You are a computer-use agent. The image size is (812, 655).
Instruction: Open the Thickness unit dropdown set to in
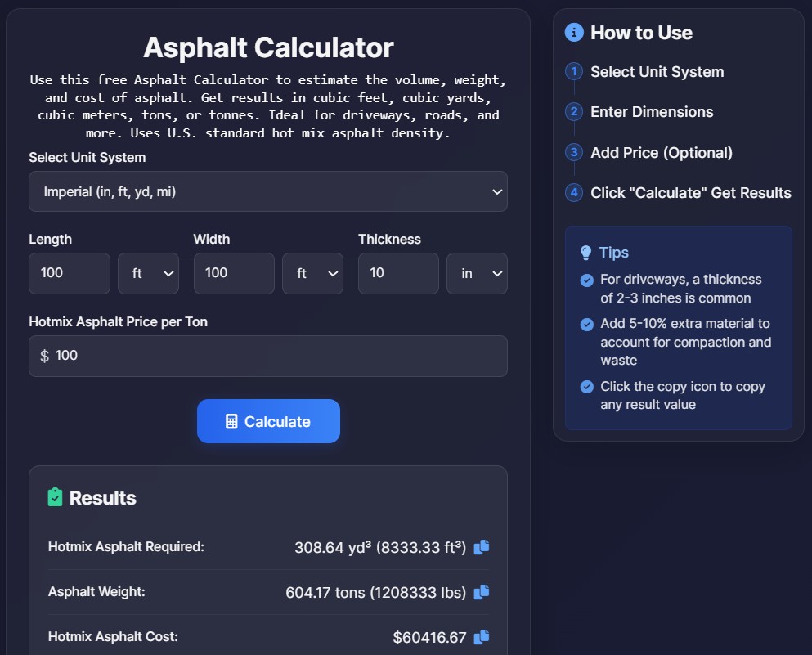tap(477, 273)
